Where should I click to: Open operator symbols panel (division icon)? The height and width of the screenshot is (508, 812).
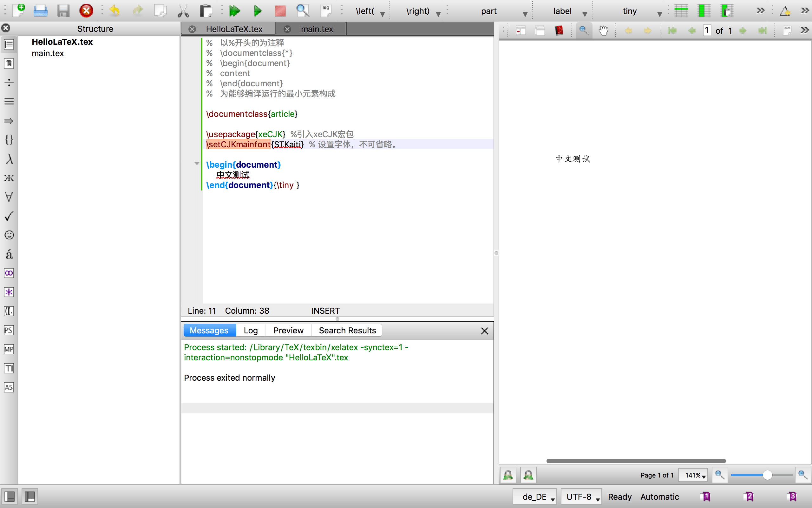(9, 82)
